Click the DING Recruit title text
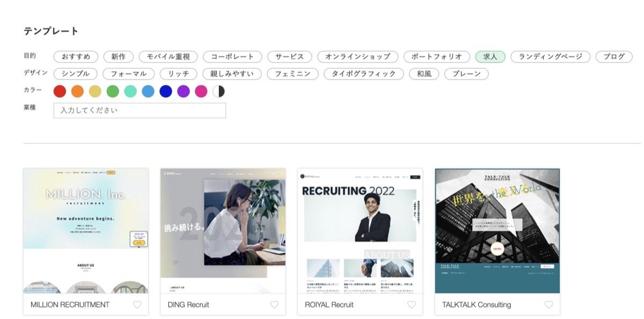 coord(188,305)
